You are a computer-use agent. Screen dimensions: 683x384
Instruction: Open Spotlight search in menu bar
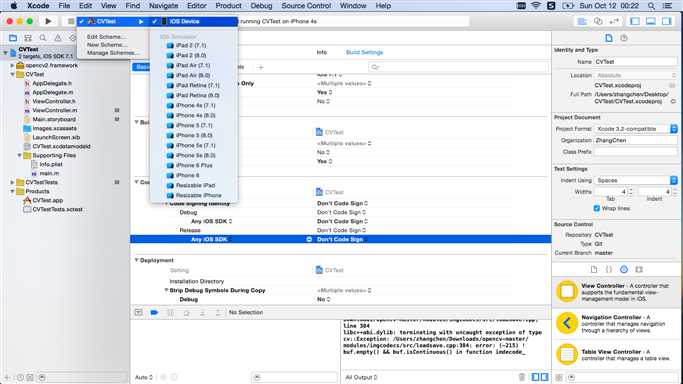click(651, 6)
